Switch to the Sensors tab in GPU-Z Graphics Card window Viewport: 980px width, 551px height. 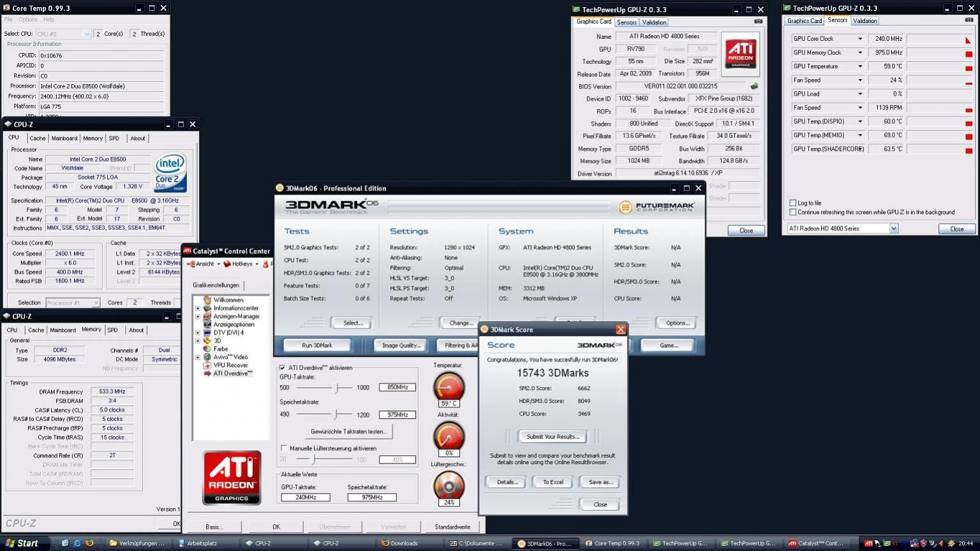click(626, 22)
